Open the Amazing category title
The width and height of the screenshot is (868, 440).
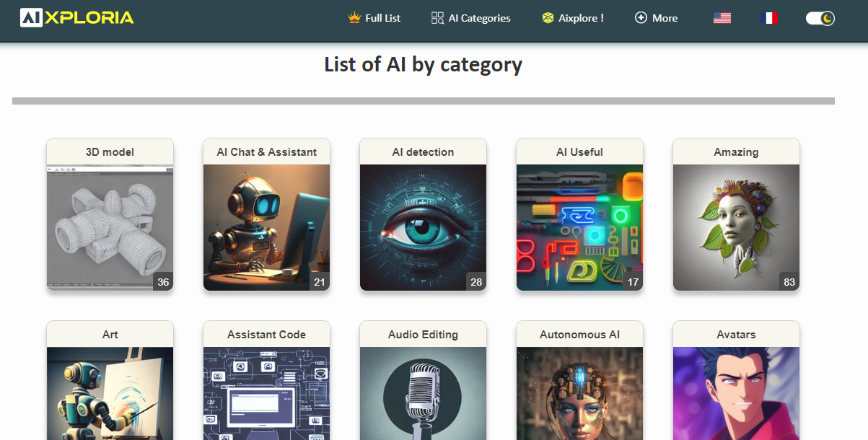point(736,151)
